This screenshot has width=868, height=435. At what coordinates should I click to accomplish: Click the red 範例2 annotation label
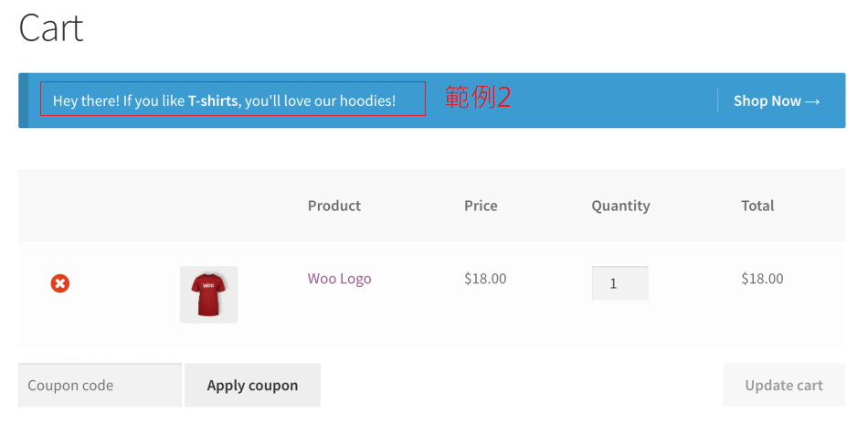click(x=477, y=98)
